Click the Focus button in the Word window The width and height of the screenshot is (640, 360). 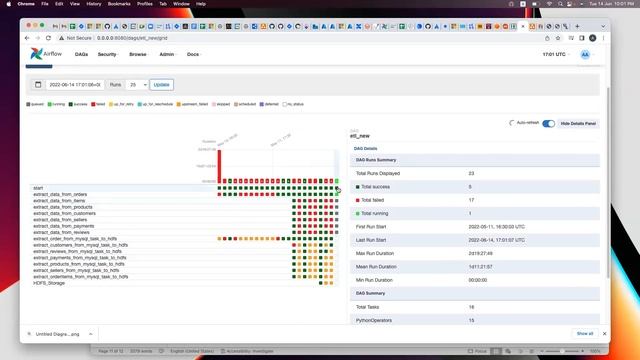click(x=477, y=351)
